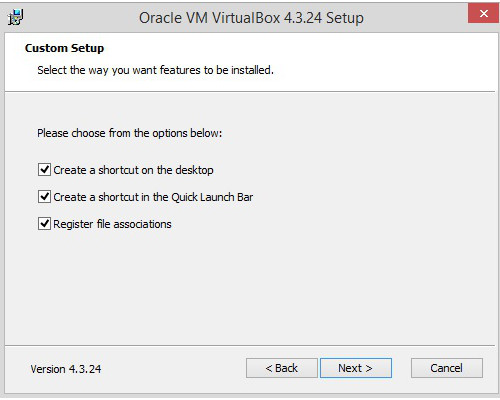Toggle the Quick Launch Bar shortcut checkbox
500x400 pixels.
tap(44, 197)
